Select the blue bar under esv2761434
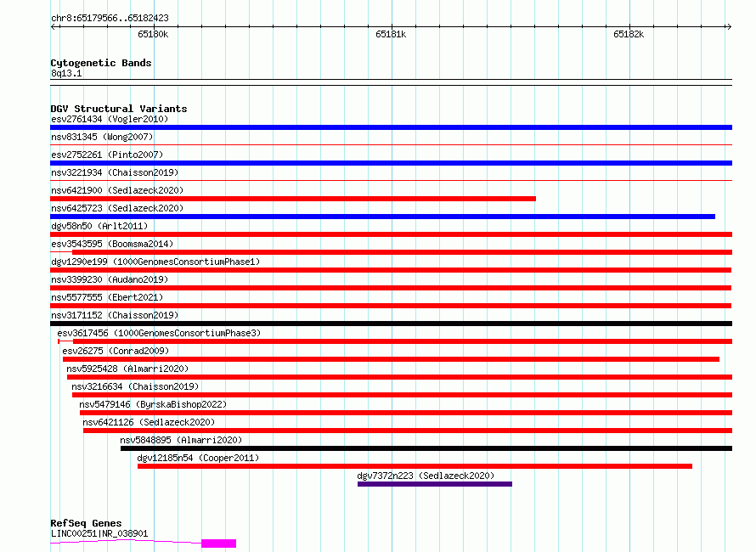The height and width of the screenshot is (552, 756). click(391, 127)
